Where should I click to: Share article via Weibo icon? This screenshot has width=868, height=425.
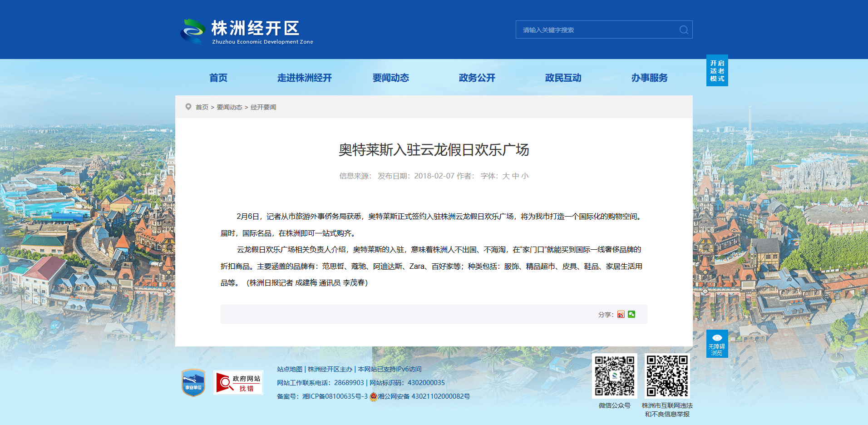pos(621,314)
